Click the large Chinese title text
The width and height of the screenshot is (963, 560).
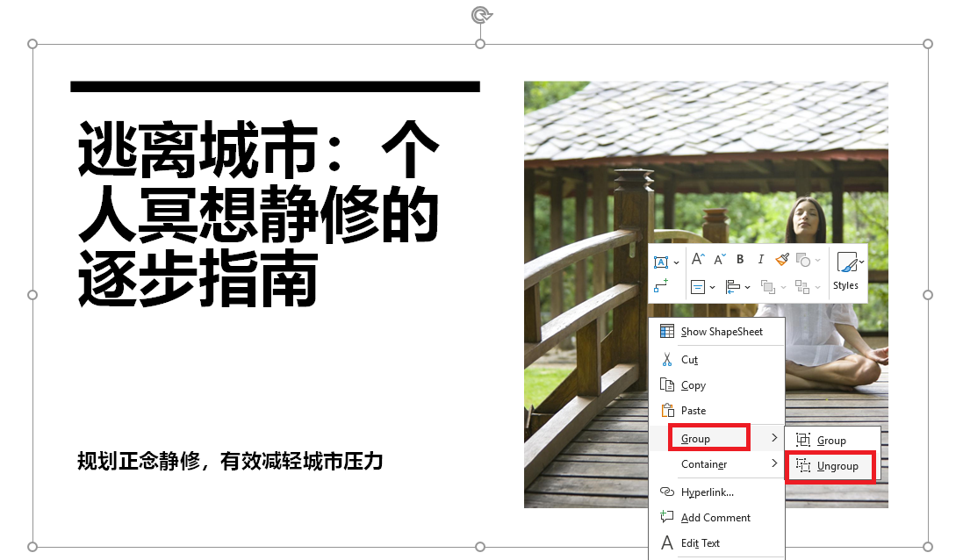(x=259, y=213)
